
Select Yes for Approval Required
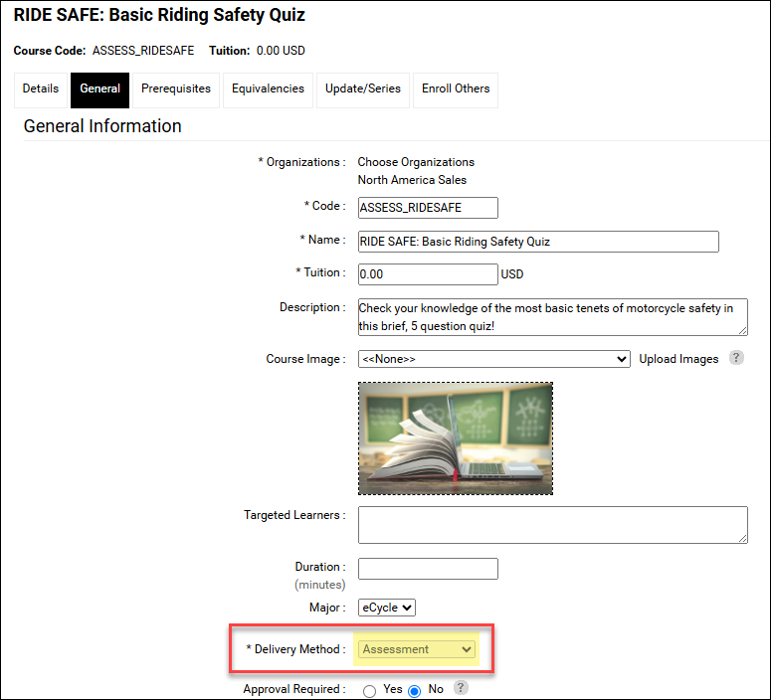pyautogui.click(x=370, y=691)
